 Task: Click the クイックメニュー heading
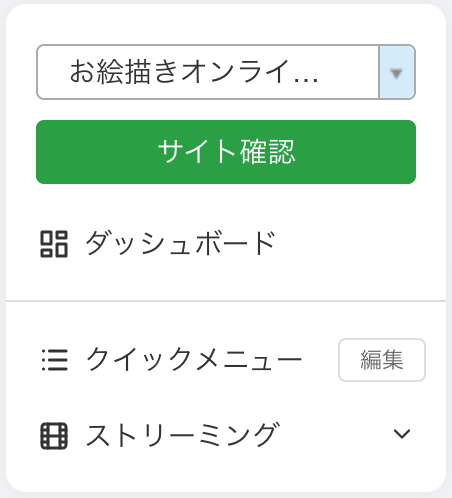coord(193,359)
